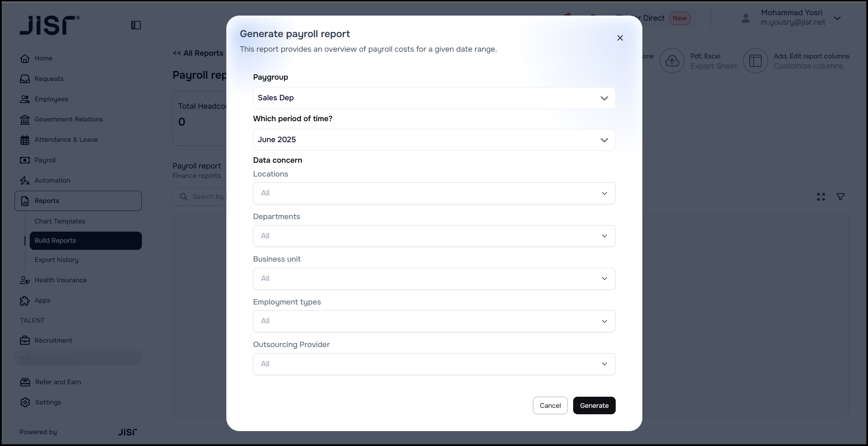
Task: Select Chart Templates submenu item
Action: point(60,221)
